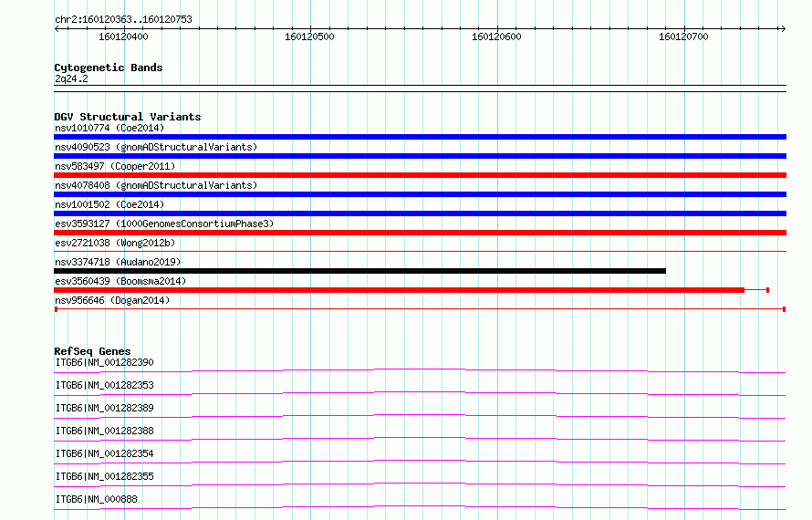
Task: Open variant nsv3374718 (Audano2019) label
Action: (x=118, y=262)
